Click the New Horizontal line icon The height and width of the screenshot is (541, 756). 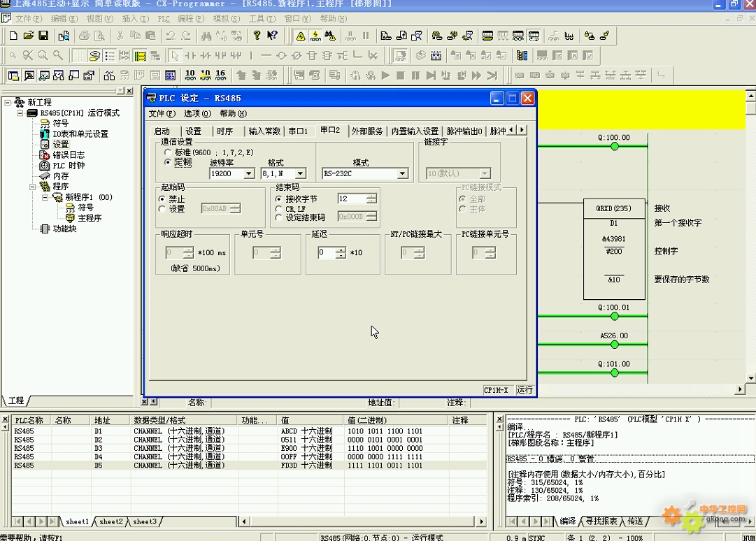[266, 55]
